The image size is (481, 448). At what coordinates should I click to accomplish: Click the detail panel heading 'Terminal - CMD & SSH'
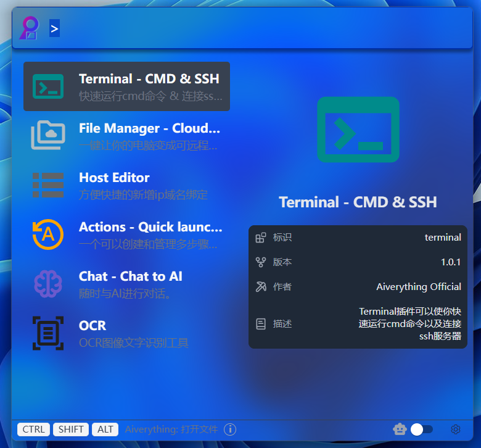(358, 202)
